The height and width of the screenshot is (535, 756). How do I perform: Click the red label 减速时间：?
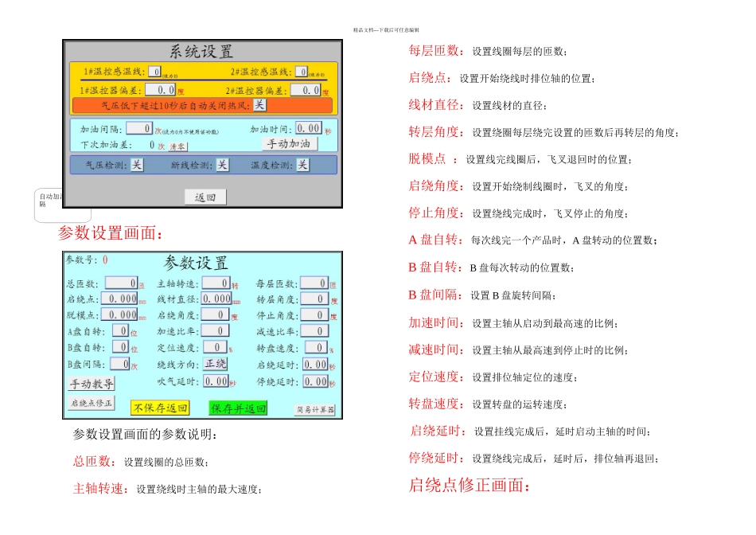tap(436, 350)
